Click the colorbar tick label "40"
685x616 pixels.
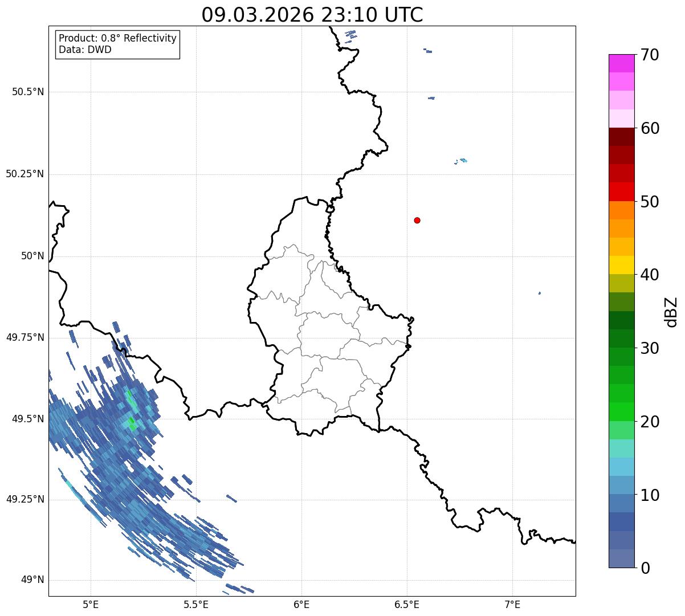click(x=649, y=275)
